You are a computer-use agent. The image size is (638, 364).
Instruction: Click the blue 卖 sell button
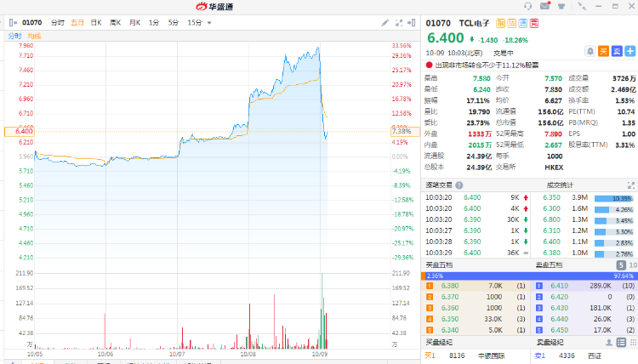(617, 51)
